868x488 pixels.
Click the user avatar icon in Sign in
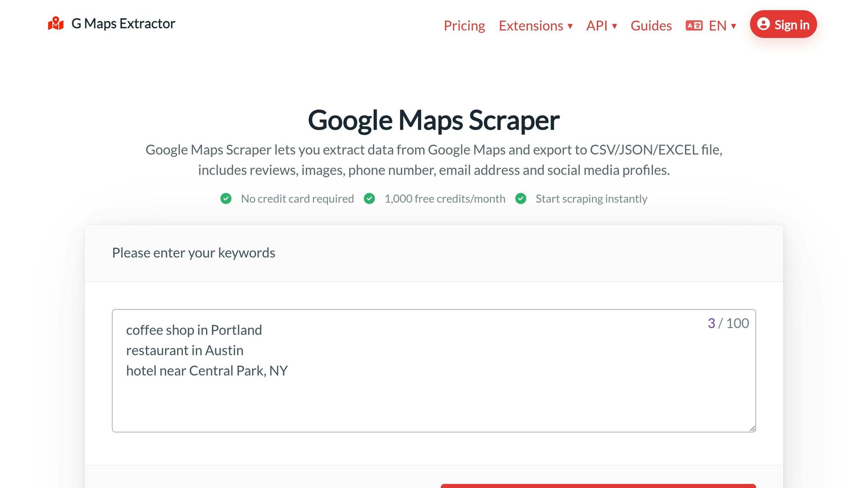763,24
